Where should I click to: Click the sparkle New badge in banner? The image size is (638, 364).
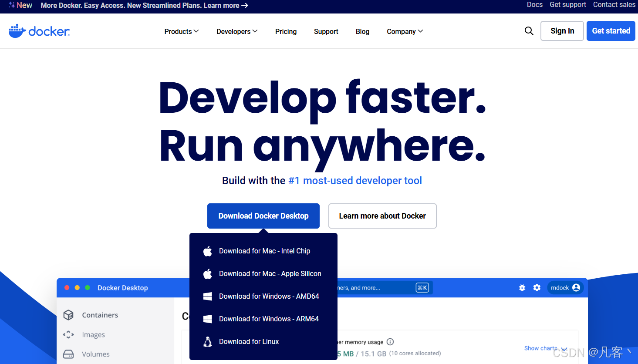(x=20, y=5)
